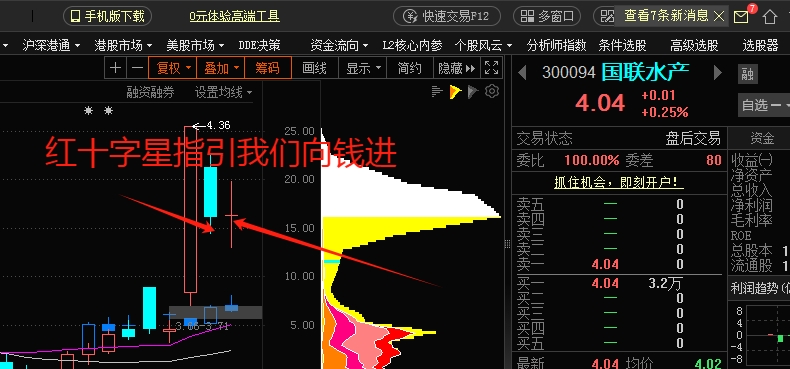Toggle the 筹码 chip distribution panel
Viewport: 790px width, 369px height.
(x=268, y=68)
